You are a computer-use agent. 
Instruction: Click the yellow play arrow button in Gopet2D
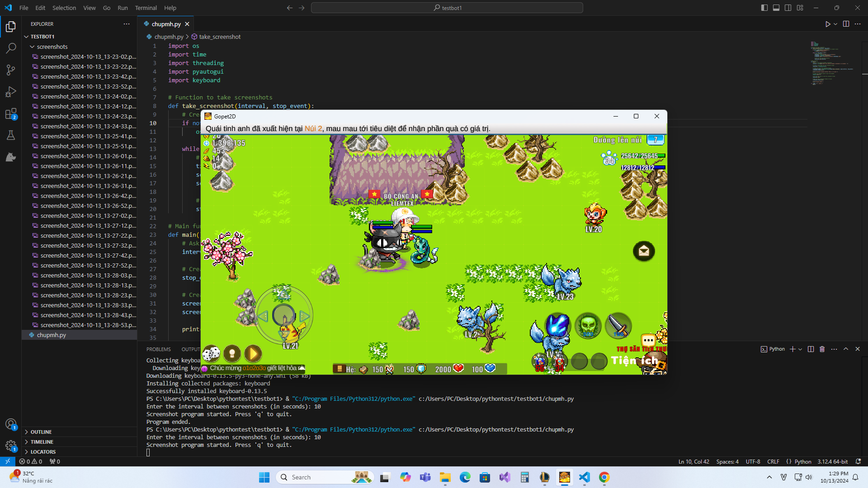pyautogui.click(x=253, y=353)
